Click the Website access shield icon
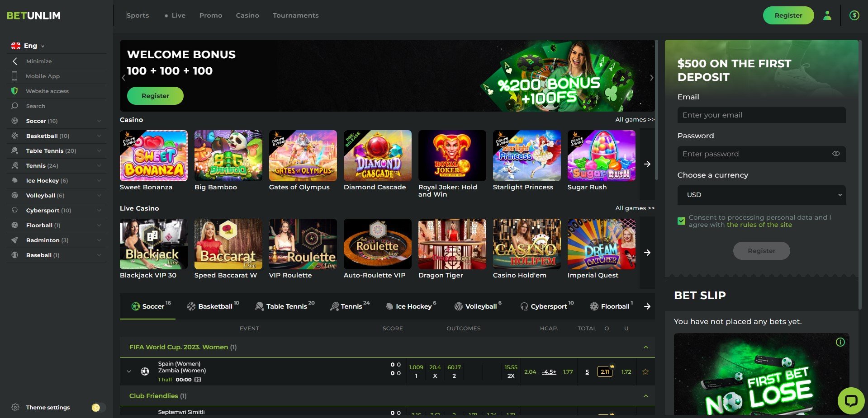This screenshot has width=868, height=418. [14, 91]
